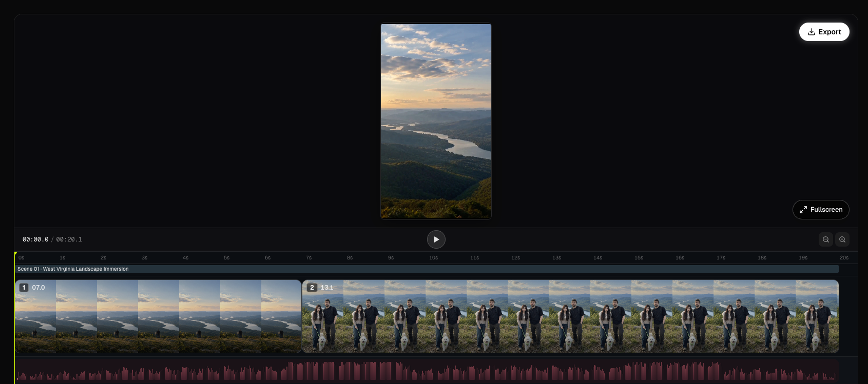The width and height of the screenshot is (868, 384).
Task: Jump to the 3s ruler mark
Action: click(x=145, y=258)
